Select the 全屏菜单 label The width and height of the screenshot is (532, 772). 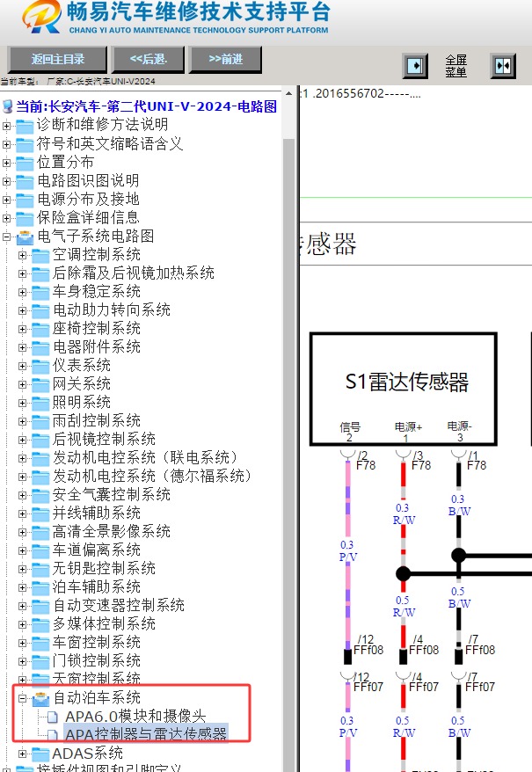point(455,65)
